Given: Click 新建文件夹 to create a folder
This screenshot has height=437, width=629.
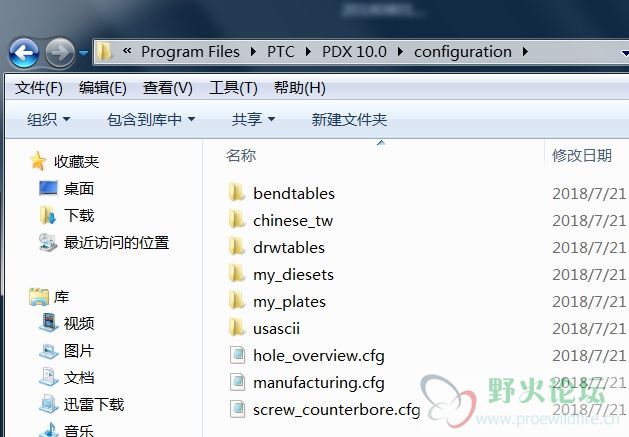Looking at the screenshot, I should pyautogui.click(x=349, y=120).
